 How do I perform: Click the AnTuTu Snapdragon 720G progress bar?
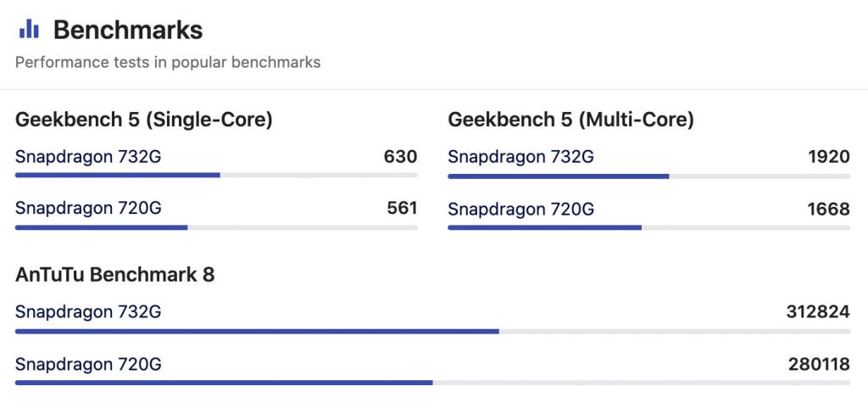point(432,383)
